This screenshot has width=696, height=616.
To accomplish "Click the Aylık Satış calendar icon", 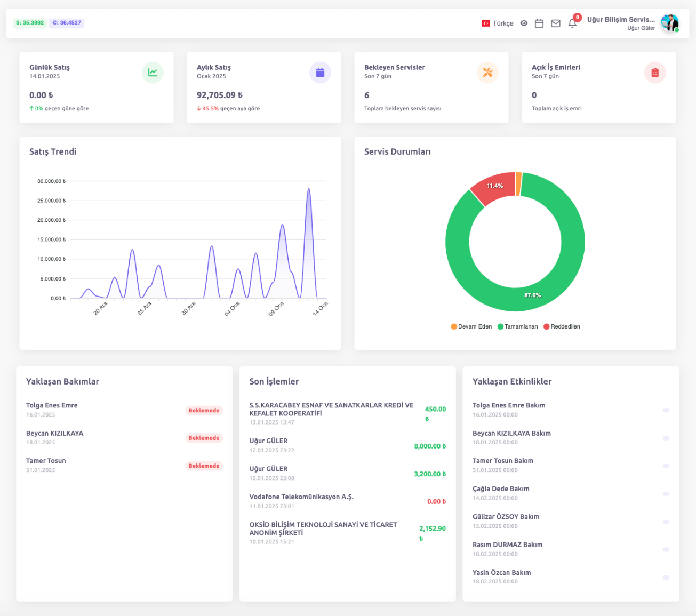I will [x=320, y=73].
